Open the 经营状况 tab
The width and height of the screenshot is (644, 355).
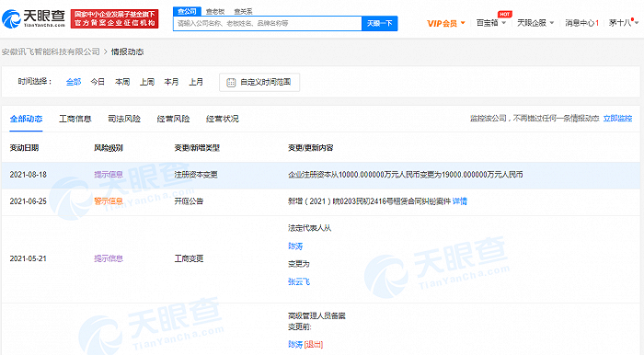(223, 119)
